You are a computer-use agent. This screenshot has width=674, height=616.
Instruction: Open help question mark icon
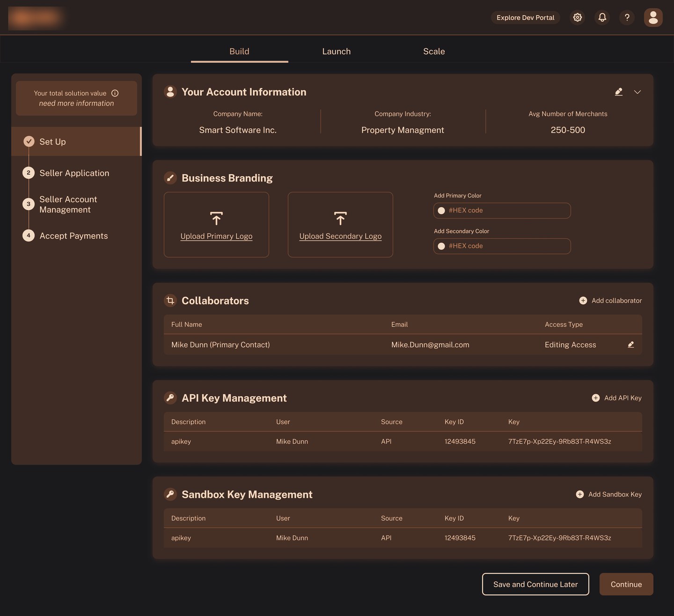627,17
